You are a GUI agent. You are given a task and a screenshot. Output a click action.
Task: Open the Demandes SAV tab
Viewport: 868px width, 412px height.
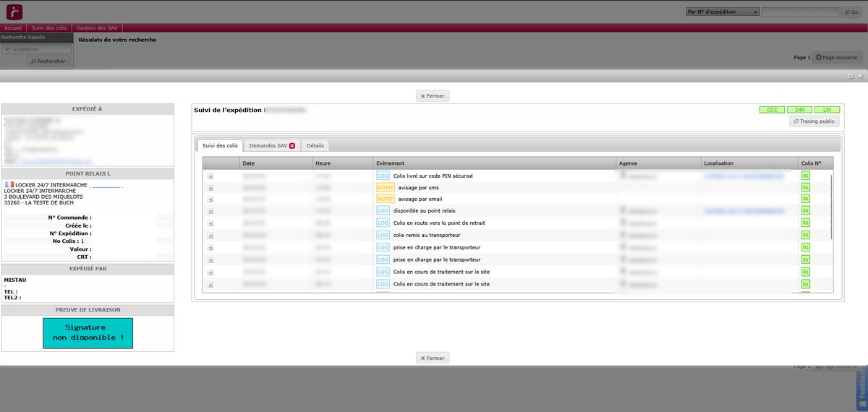[272, 145]
